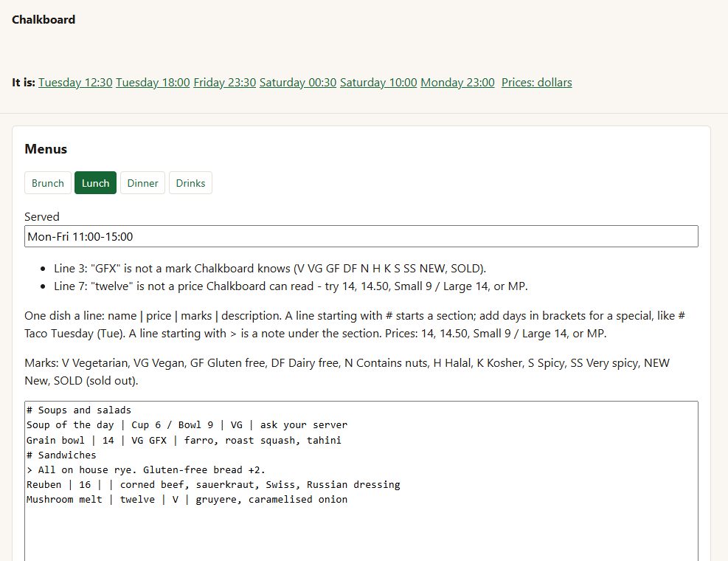Image resolution: width=728 pixels, height=561 pixels.
Task: Jump to Saturday 10:00
Action: coord(378,82)
